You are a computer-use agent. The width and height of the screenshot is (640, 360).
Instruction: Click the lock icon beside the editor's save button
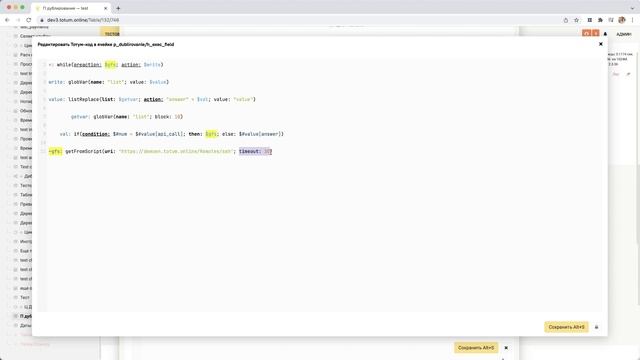click(x=596, y=327)
